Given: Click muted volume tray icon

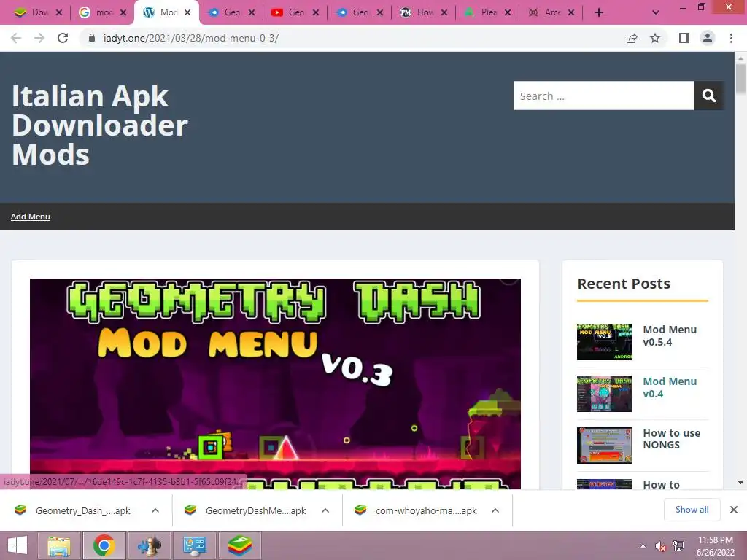Looking at the screenshot, I should [661, 546].
